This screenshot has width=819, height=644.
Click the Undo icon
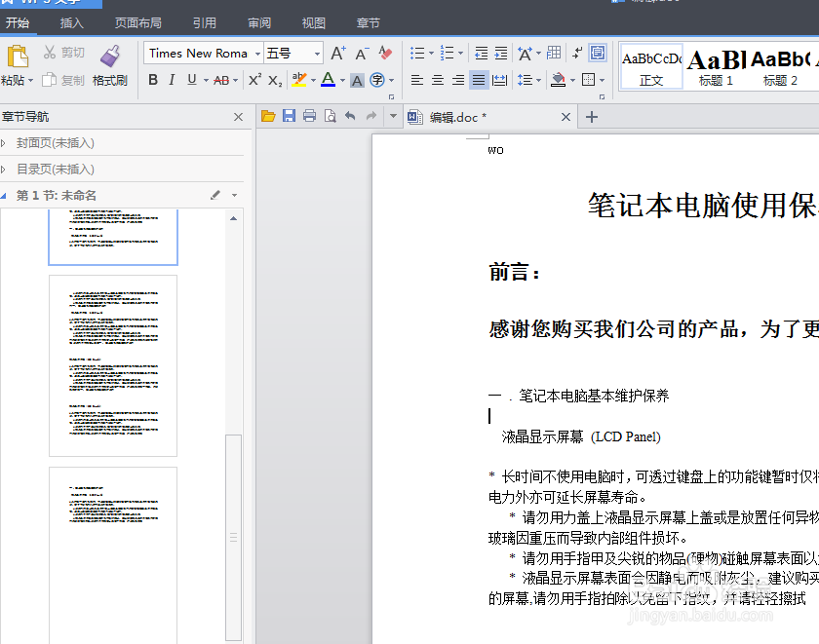pyautogui.click(x=350, y=116)
